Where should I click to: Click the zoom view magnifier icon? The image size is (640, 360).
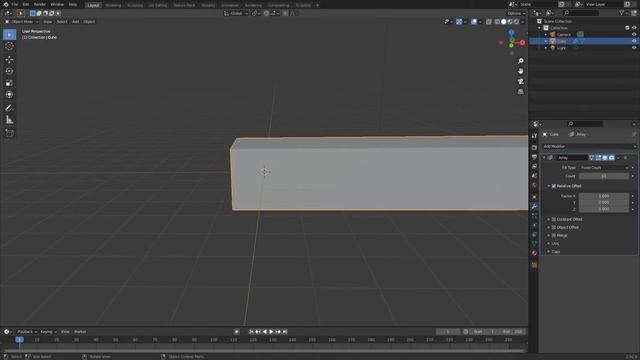520,61
